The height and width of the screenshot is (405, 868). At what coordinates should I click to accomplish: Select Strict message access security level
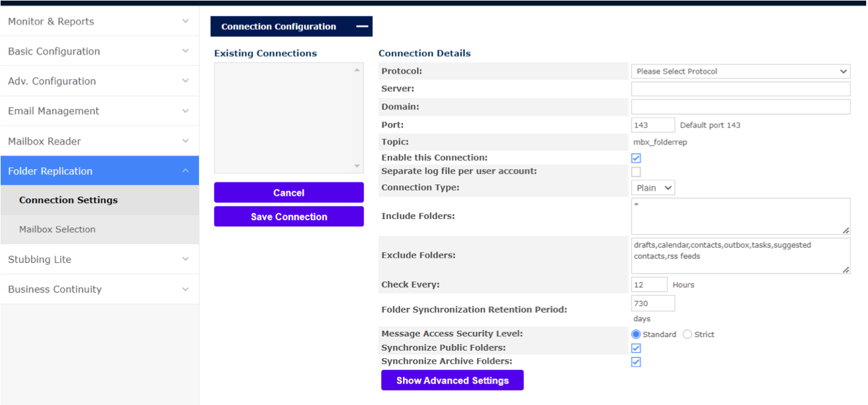click(x=687, y=334)
